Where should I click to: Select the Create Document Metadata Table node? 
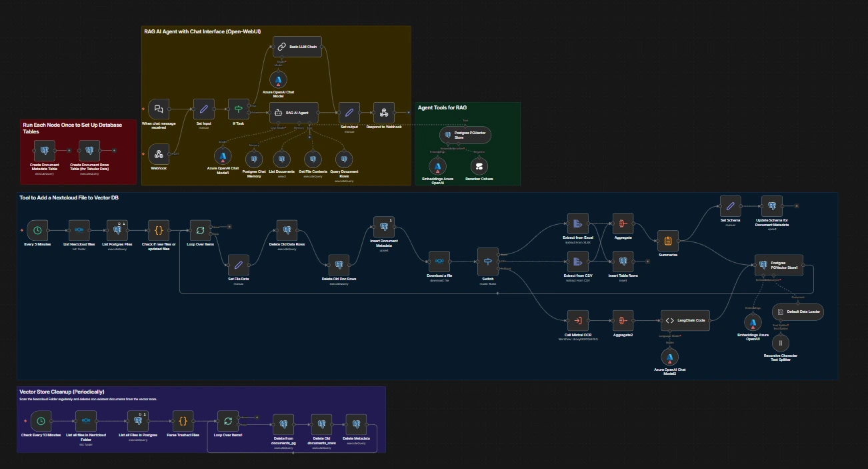pos(44,150)
